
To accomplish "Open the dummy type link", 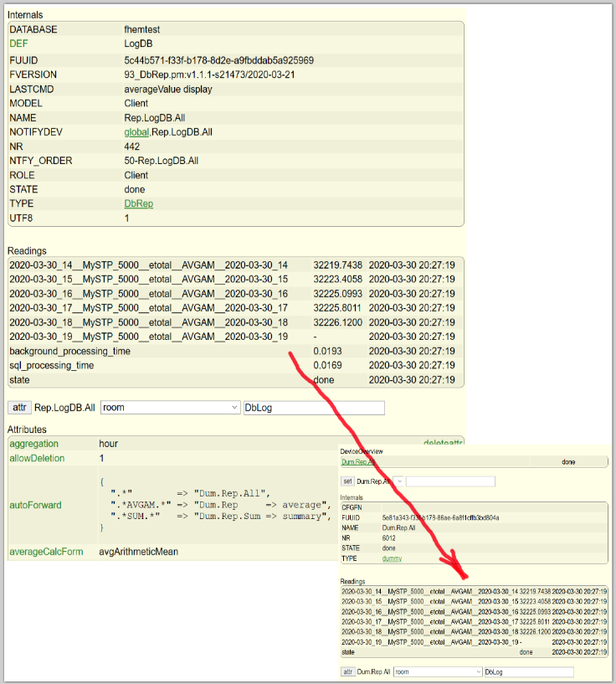I will click(392, 558).
